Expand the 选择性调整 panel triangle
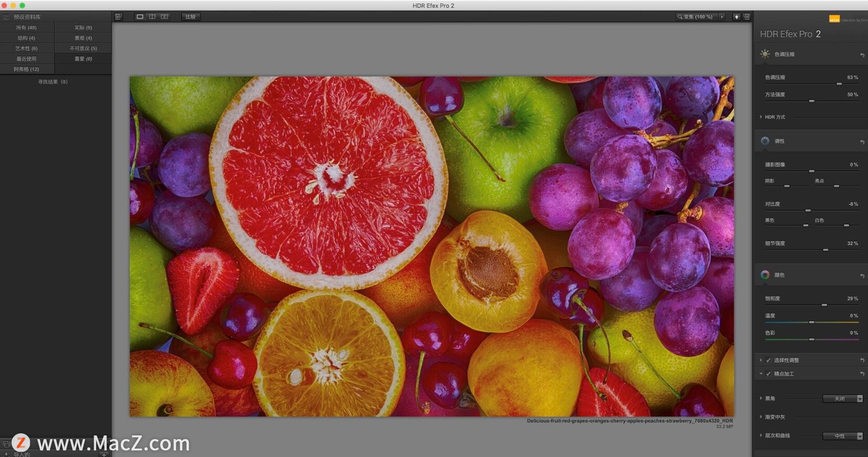 [761, 360]
